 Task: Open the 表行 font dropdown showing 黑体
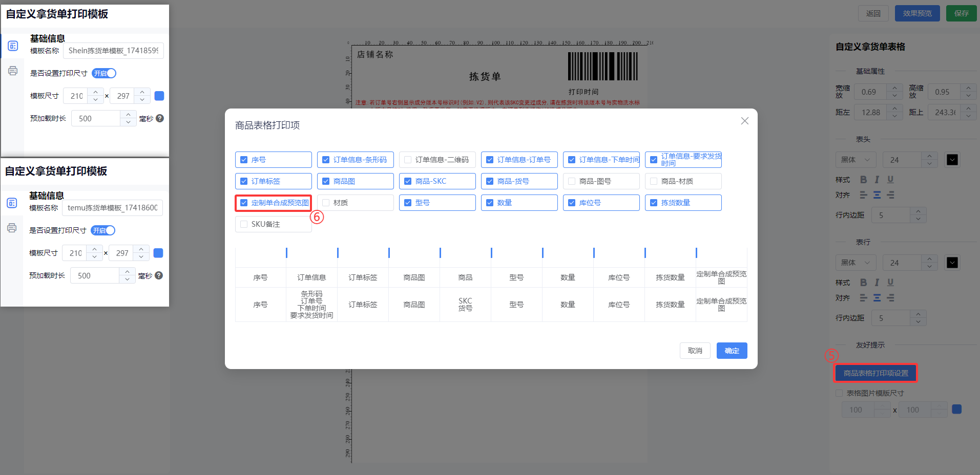(856, 263)
